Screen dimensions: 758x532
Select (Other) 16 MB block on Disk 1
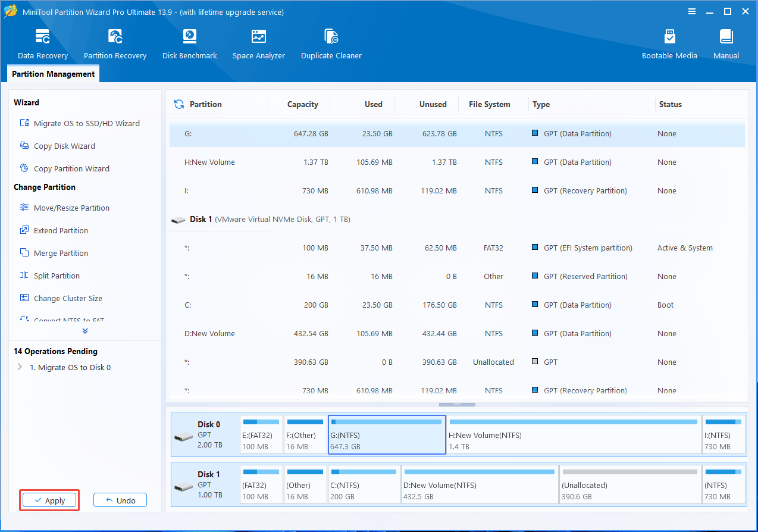(x=305, y=485)
